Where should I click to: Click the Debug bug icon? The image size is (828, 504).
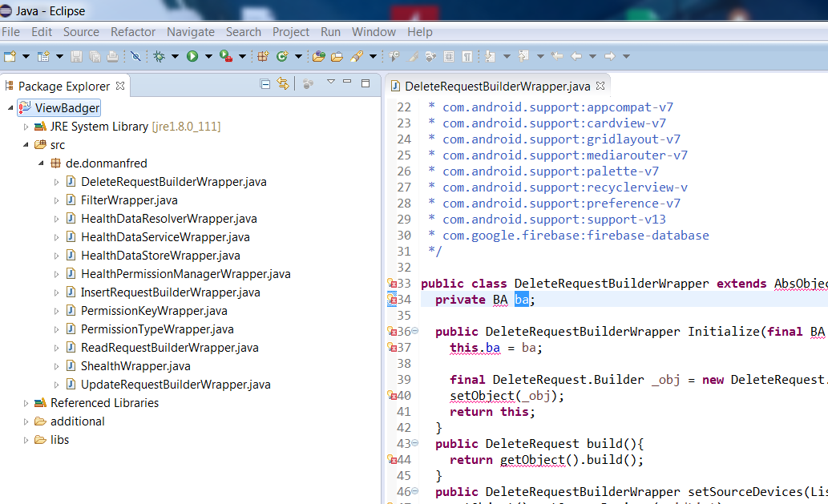159,56
